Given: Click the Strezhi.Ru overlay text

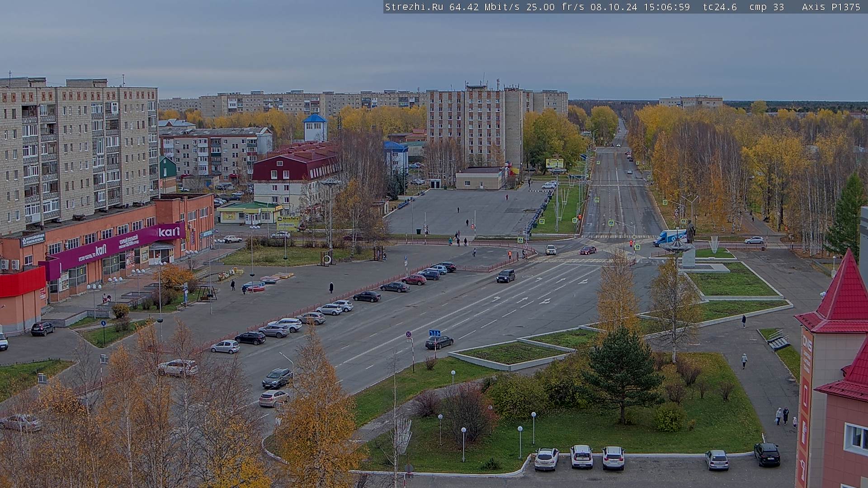Looking at the screenshot, I should tap(414, 7).
